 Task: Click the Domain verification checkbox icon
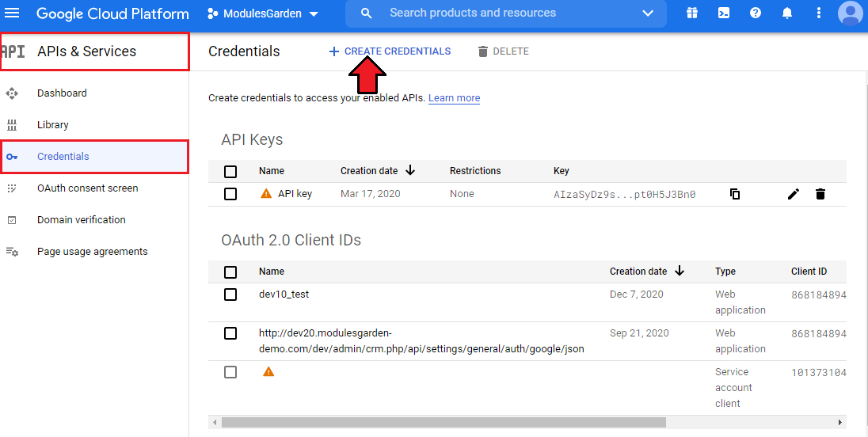click(12, 220)
